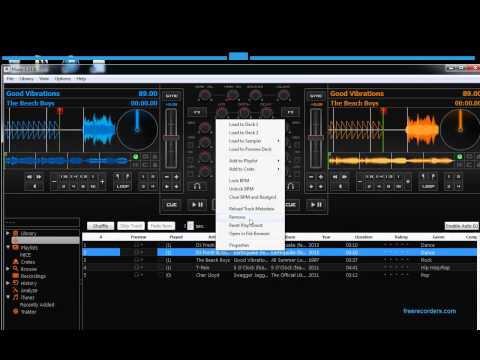Trigger Deck 1 hotcue 2
This screenshot has width=480, height=360.
pyautogui.click(x=153, y=177)
